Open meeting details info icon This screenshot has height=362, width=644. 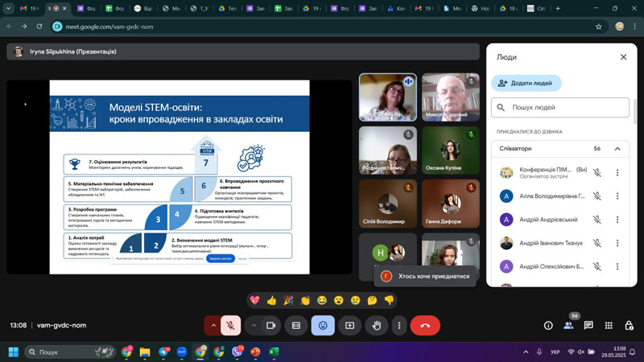pos(548,325)
